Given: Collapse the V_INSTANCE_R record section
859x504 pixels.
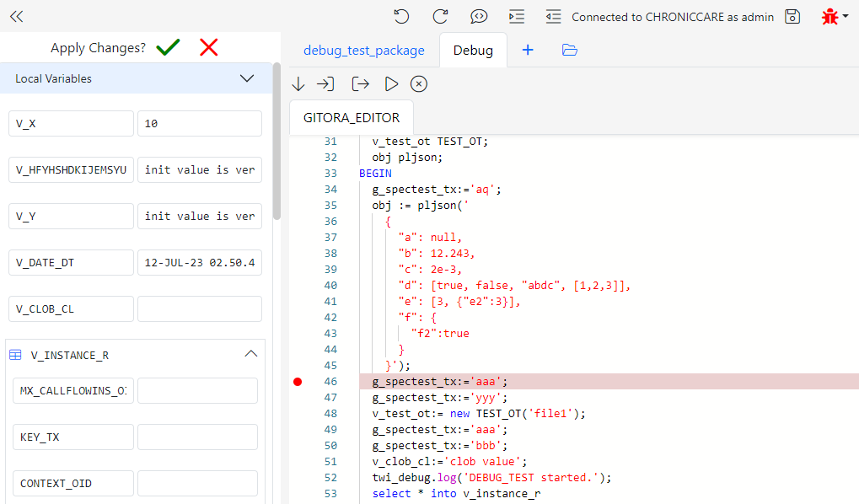Looking at the screenshot, I should click(250, 353).
